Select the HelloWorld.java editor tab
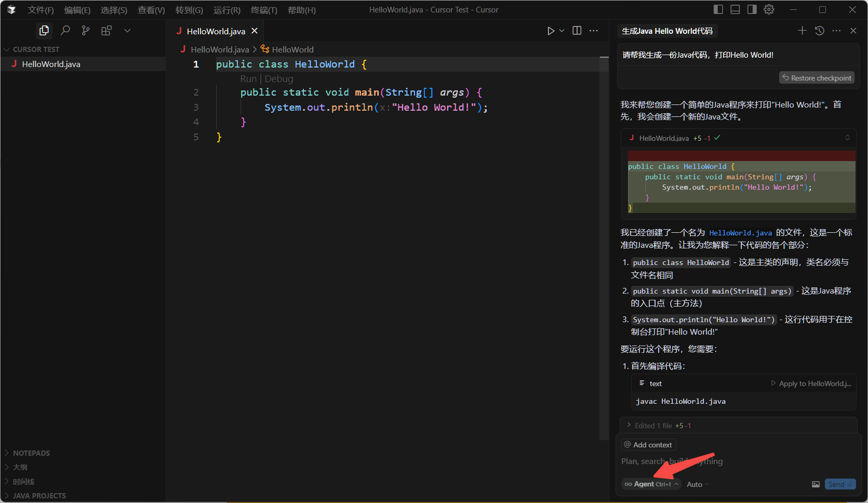The height and width of the screenshot is (503, 868). coord(217,31)
